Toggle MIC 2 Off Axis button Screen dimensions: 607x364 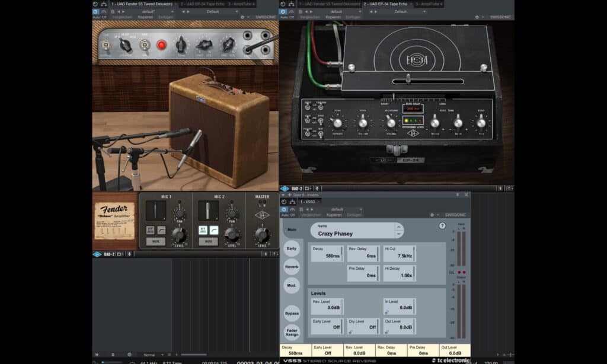(203, 230)
